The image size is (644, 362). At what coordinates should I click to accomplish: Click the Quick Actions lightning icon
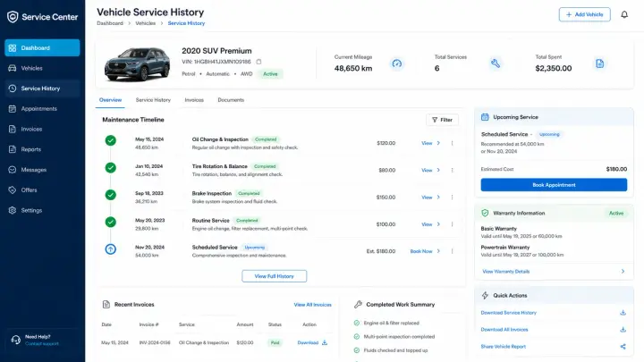[485, 296]
